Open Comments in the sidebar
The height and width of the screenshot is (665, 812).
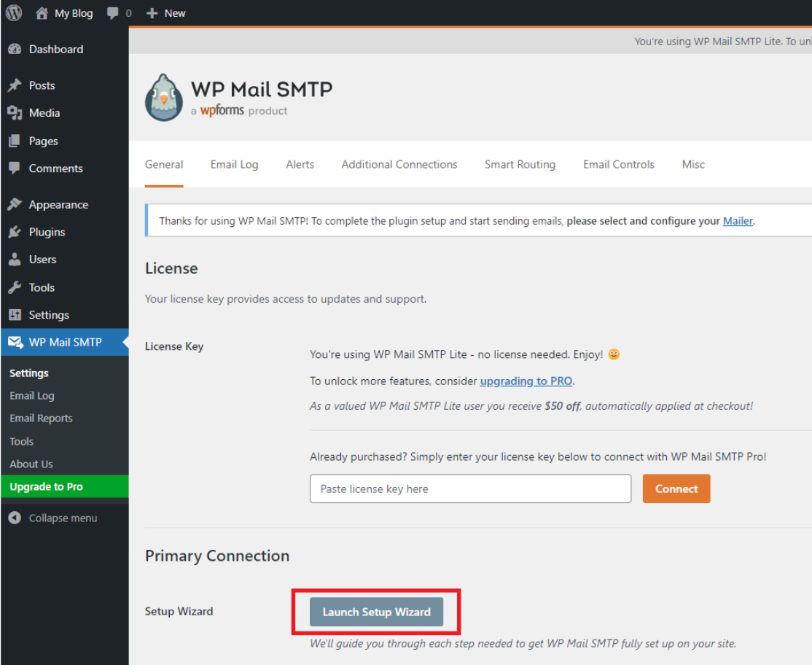56,168
